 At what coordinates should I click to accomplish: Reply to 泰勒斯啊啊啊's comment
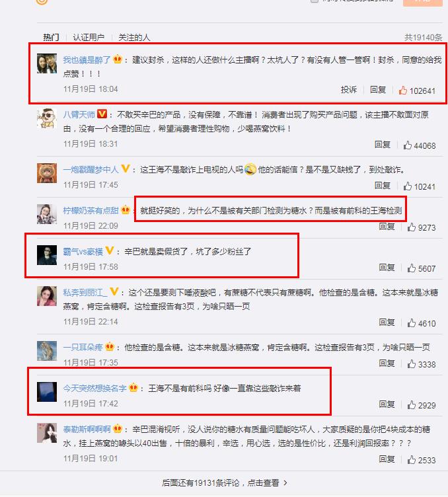[387, 459]
